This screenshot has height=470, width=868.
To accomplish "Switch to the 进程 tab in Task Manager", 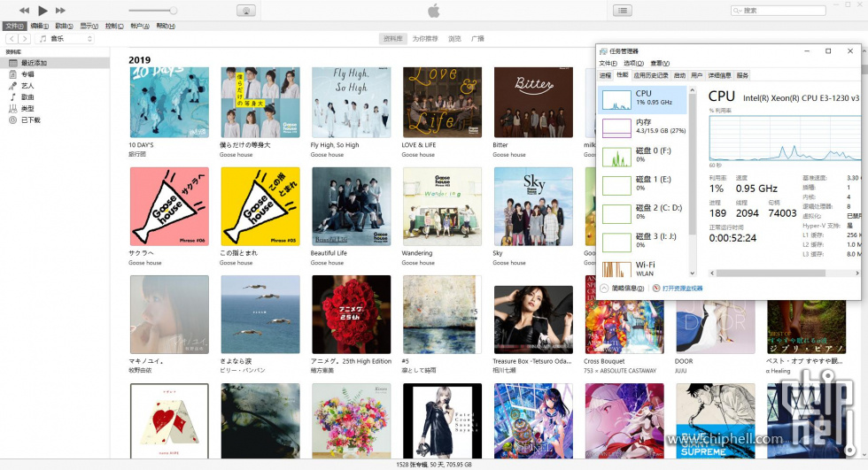I will (x=606, y=75).
